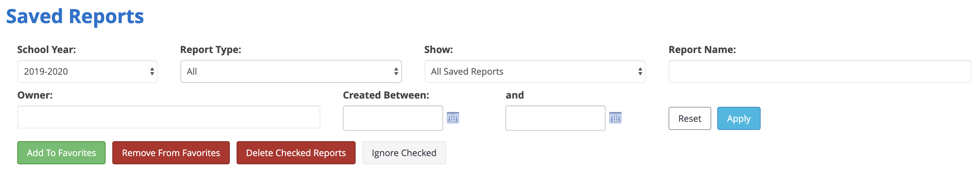Viewport: 980px width, 177px height.
Task: Open the Created Between start date calendar icon
Action: pyautogui.click(x=453, y=118)
